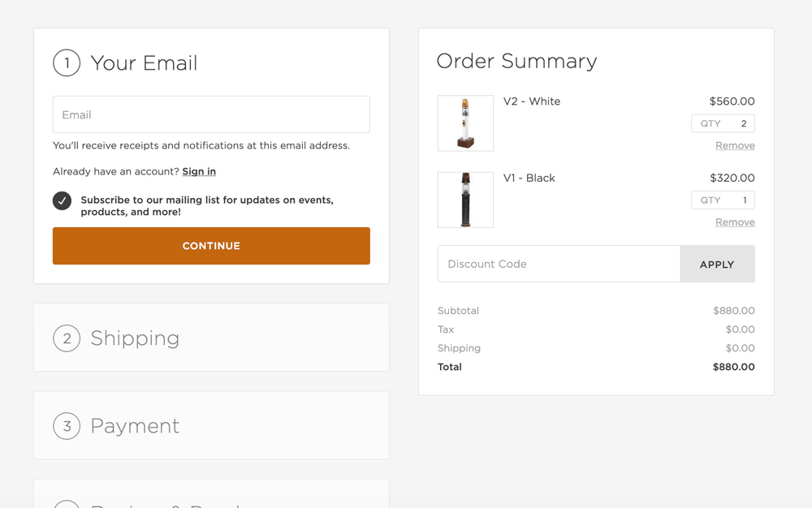Viewport: 812px width, 508px height.
Task: Click the Email input field
Action: point(211,114)
